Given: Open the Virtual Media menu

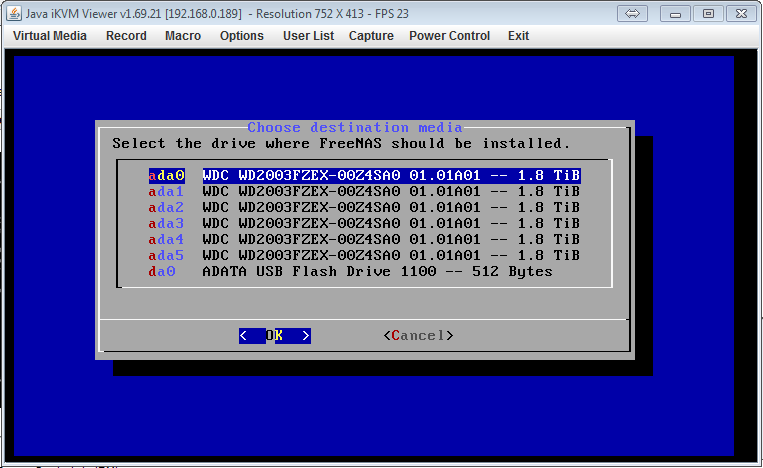Looking at the screenshot, I should [x=50, y=36].
